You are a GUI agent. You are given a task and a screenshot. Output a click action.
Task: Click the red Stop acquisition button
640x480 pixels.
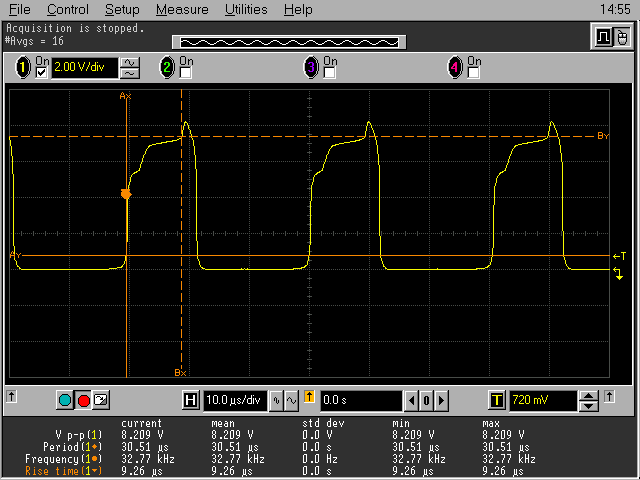[84, 400]
